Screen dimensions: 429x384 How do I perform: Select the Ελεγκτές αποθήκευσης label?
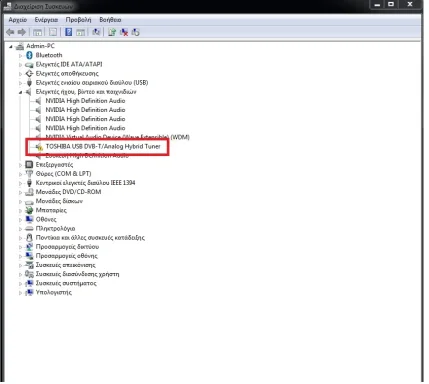(67, 73)
